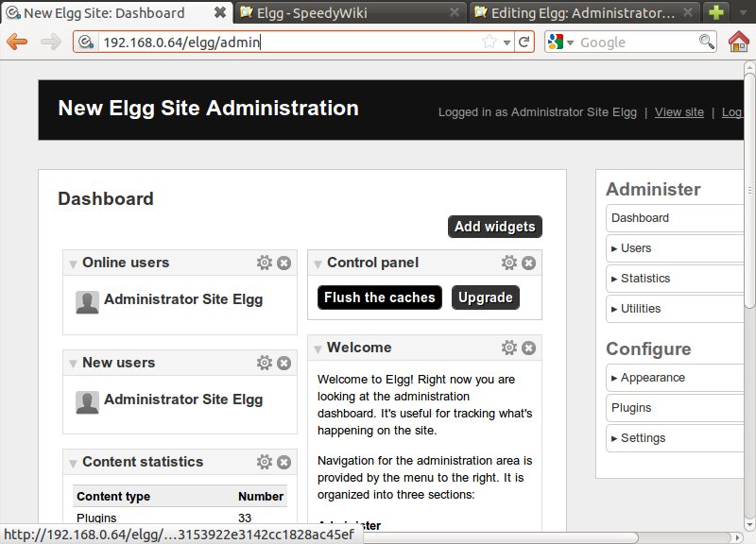Switch to the Editing Elgg: Administrator tab
Screen dimensions: 756x544
[585, 12]
